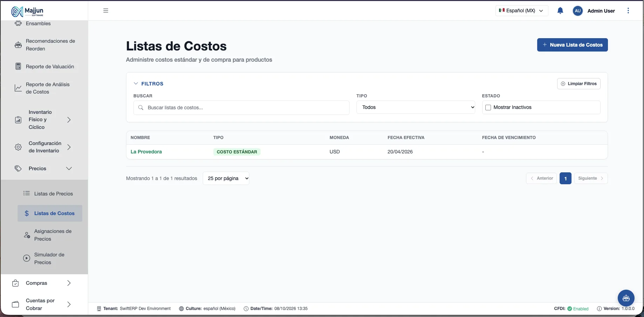Click the Reporte de Valuación calculator icon
The height and width of the screenshot is (317, 644).
(18, 67)
